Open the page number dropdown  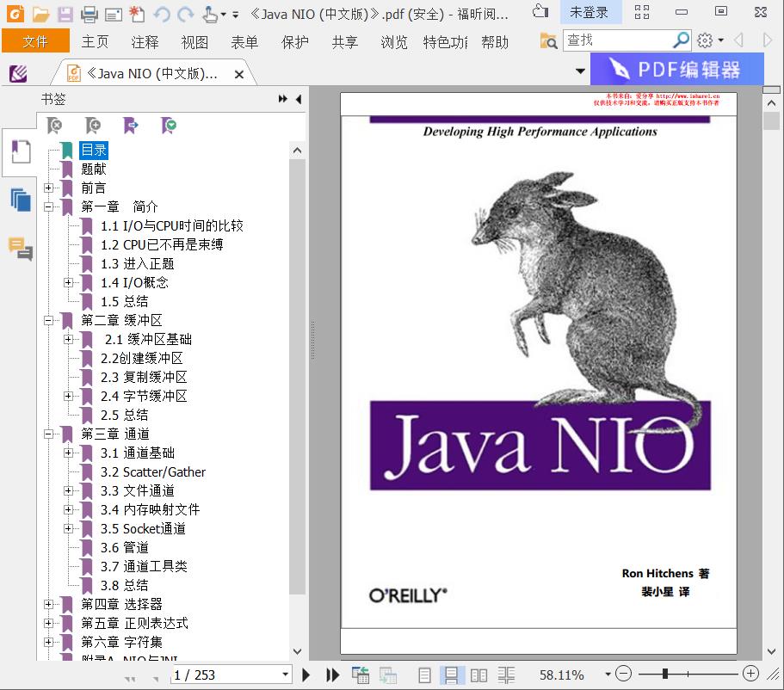pyautogui.click(x=285, y=675)
